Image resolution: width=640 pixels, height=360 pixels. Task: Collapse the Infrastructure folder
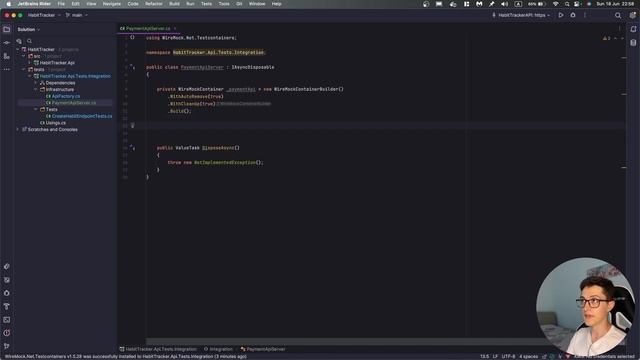[x=36, y=89]
